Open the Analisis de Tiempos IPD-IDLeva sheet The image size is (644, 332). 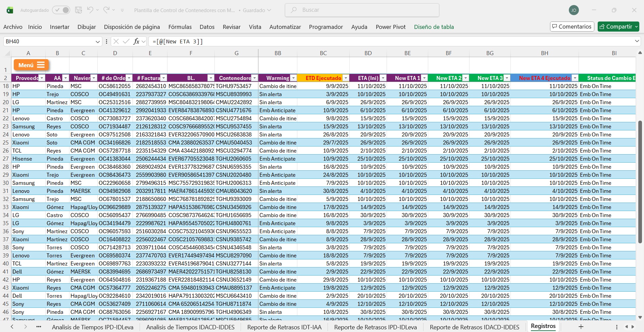pos(93,327)
